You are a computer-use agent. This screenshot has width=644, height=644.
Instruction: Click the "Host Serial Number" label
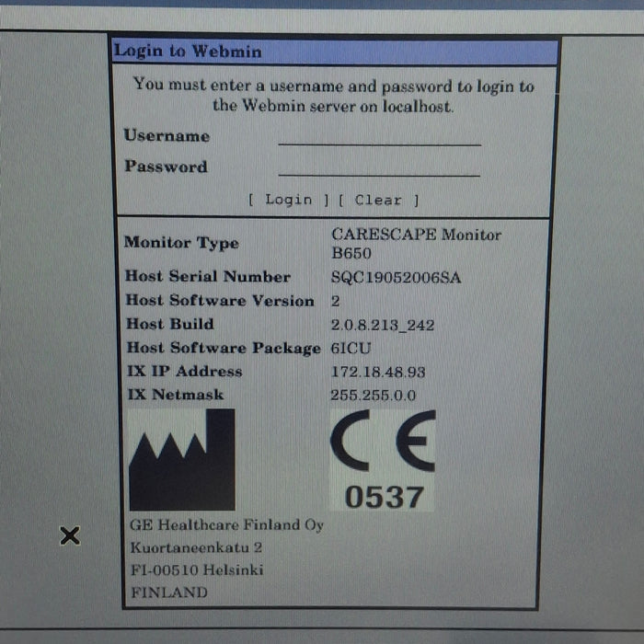[208, 276]
